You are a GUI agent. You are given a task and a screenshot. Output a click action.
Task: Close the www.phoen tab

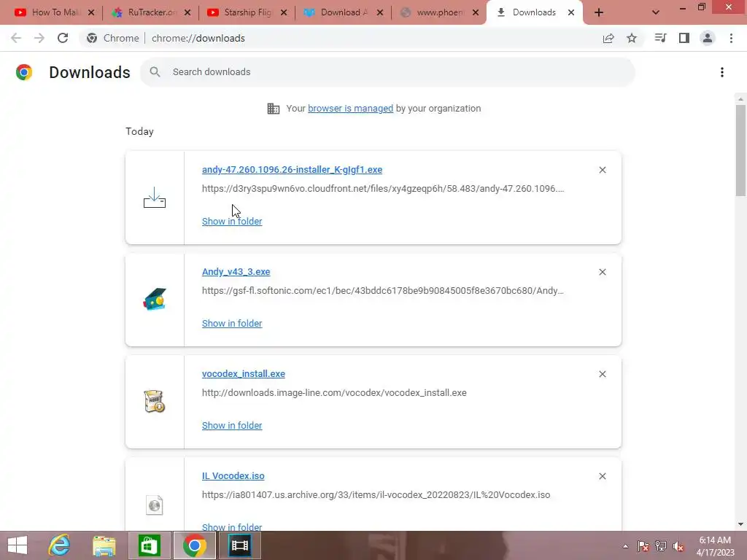pyautogui.click(x=476, y=12)
